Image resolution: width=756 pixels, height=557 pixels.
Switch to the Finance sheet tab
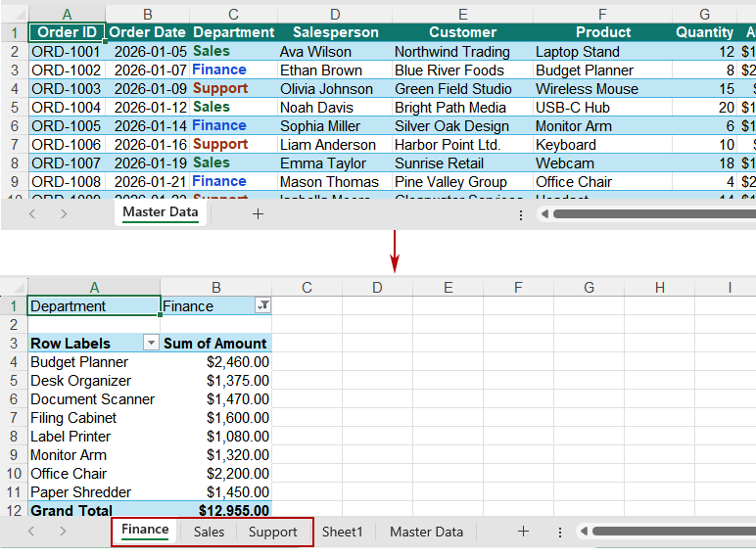click(x=145, y=530)
